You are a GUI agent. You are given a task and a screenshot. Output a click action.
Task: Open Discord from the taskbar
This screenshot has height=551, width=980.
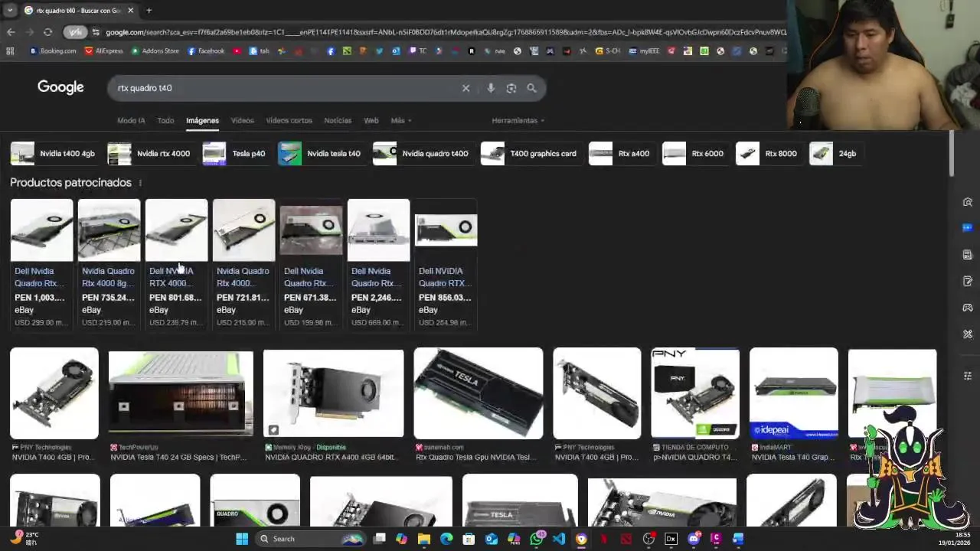click(x=694, y=539)
